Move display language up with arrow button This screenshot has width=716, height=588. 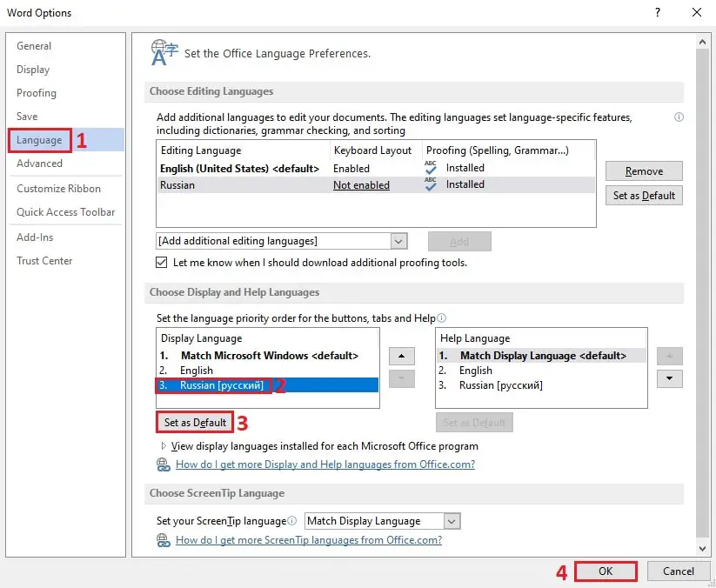point(401,356)
